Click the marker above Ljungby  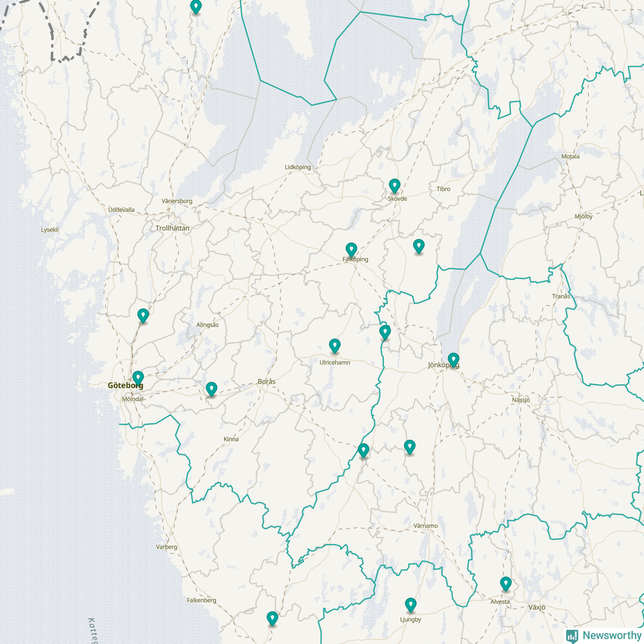tap(411, 605)
